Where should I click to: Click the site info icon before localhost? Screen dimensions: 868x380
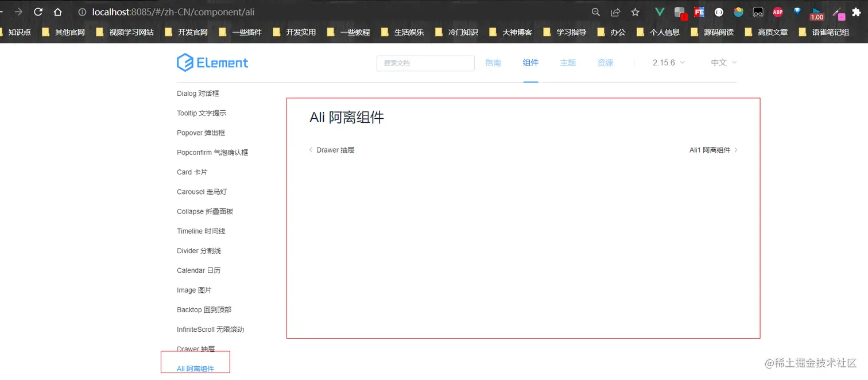[82, 12]
